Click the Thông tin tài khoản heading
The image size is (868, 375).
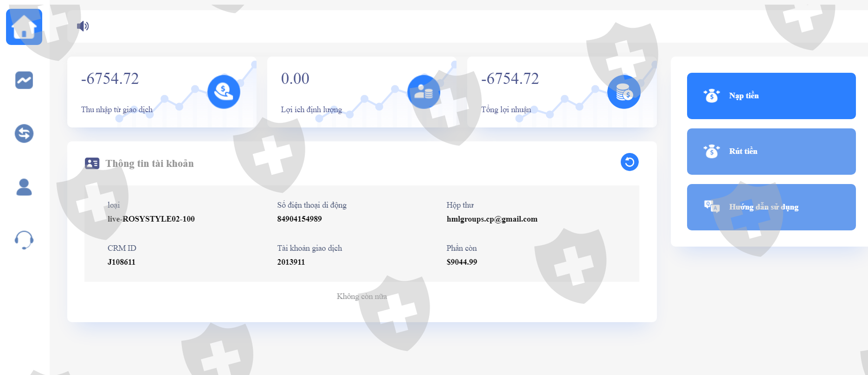149,164
